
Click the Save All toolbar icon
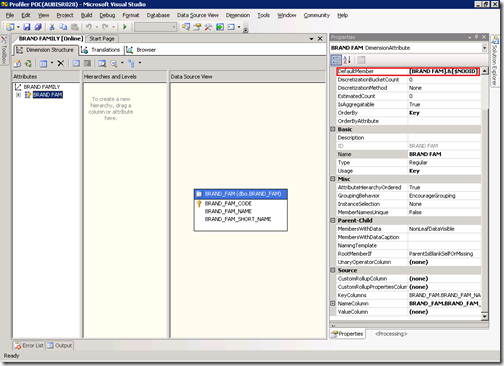(38, 27)
